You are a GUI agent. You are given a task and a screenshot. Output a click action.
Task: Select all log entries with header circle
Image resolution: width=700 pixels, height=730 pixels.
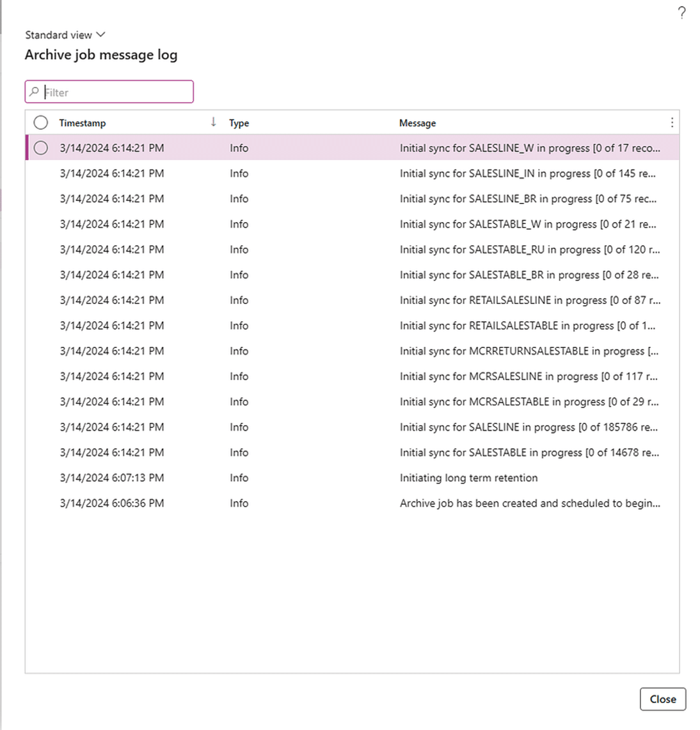click(41, 122)
